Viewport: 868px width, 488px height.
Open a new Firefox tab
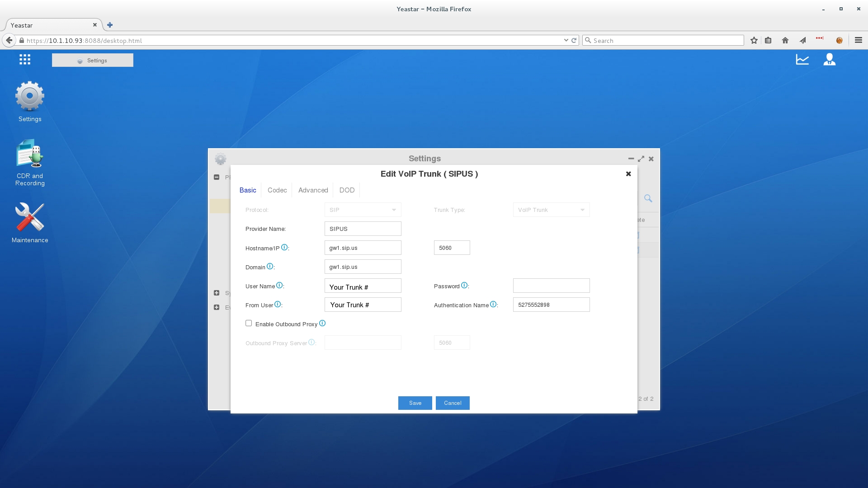point(110,25)
